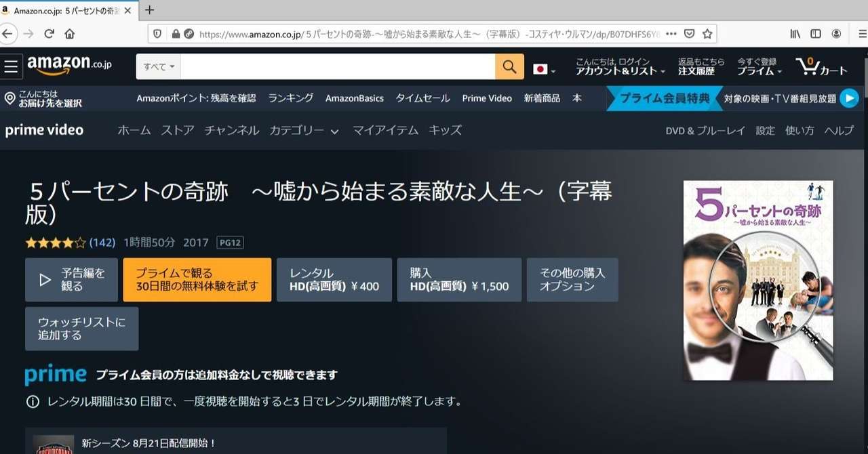The width and height of the screenshot is (868, 454).
Task: Bookmark this page with star icon
Action: click(707, 33)
